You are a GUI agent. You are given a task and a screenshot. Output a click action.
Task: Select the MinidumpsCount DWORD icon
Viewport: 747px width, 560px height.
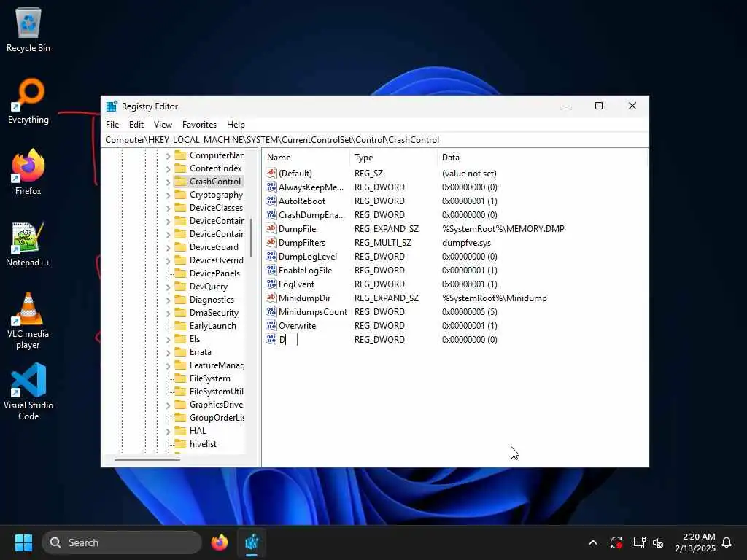click(271, 311)
